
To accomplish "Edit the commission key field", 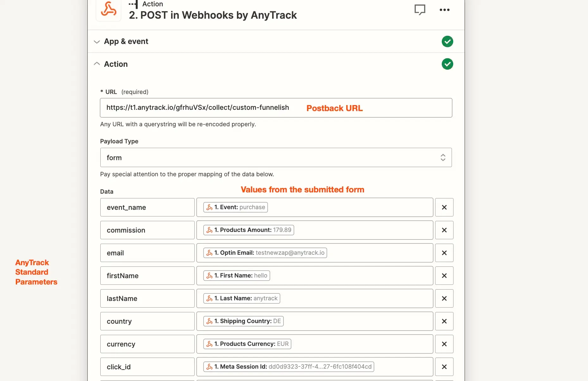I will tap(147, 230).
